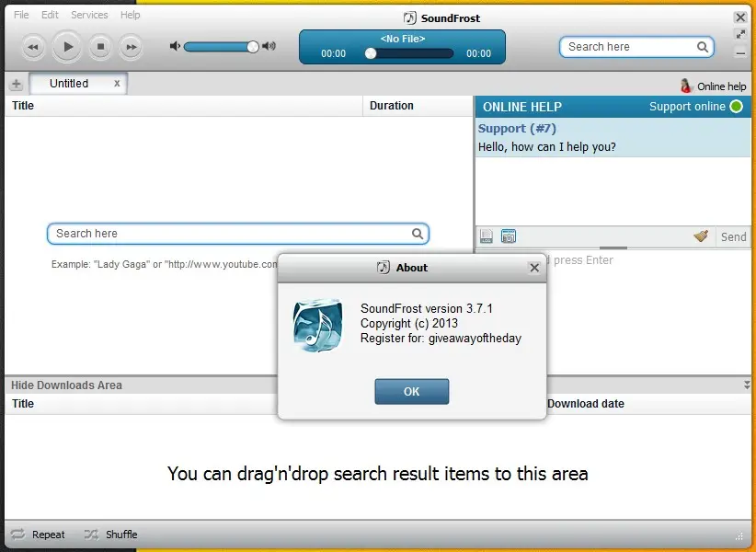Screen dimensions: 756x552
Task: Click the previous track rewind button
Action: pos(33,47)
